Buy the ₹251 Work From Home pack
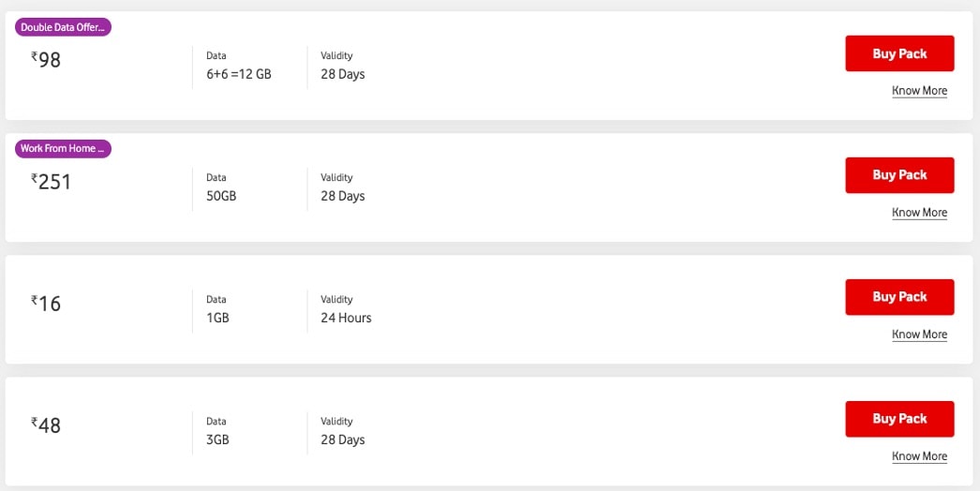Image resolution: width=980 pixels, height=491 pixels. point(899,175)
